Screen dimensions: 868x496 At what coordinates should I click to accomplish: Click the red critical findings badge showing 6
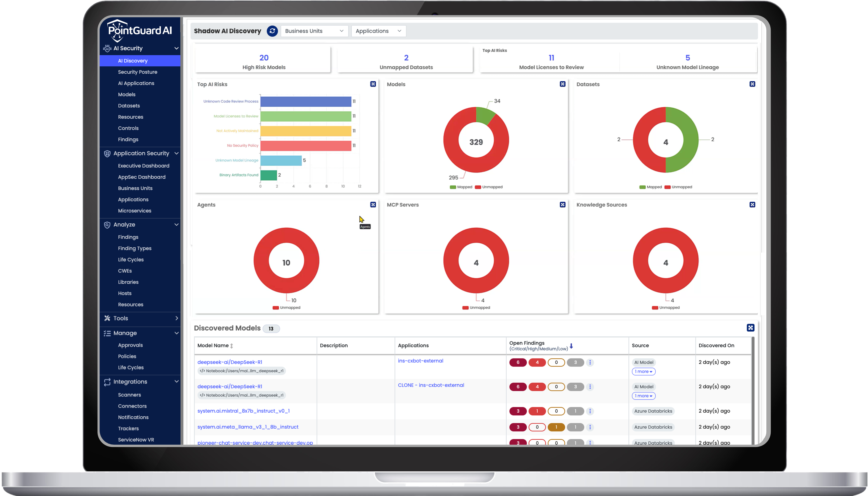[x=518, y=362]
